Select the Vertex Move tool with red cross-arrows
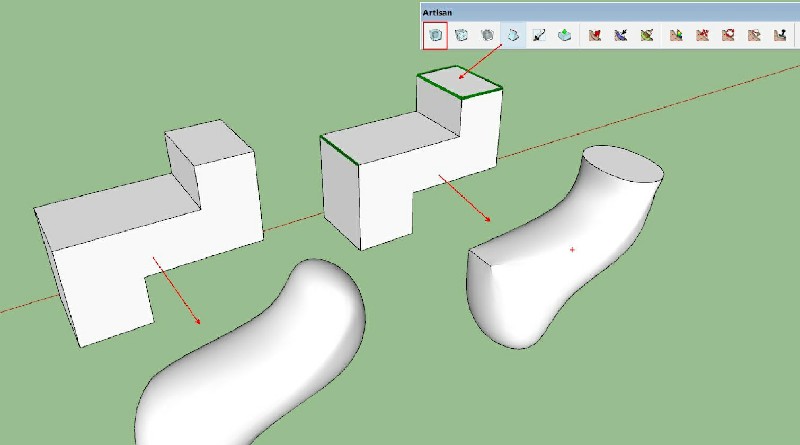The width and height of the screenshot is (800, 445). [703, 35]
